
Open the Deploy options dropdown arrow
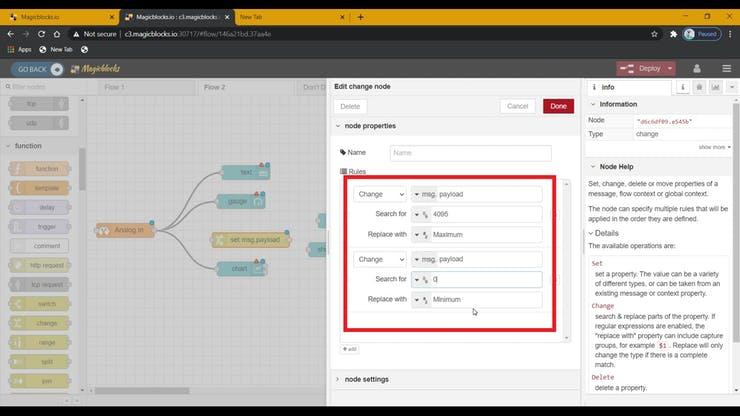click(x=668, y=69)
